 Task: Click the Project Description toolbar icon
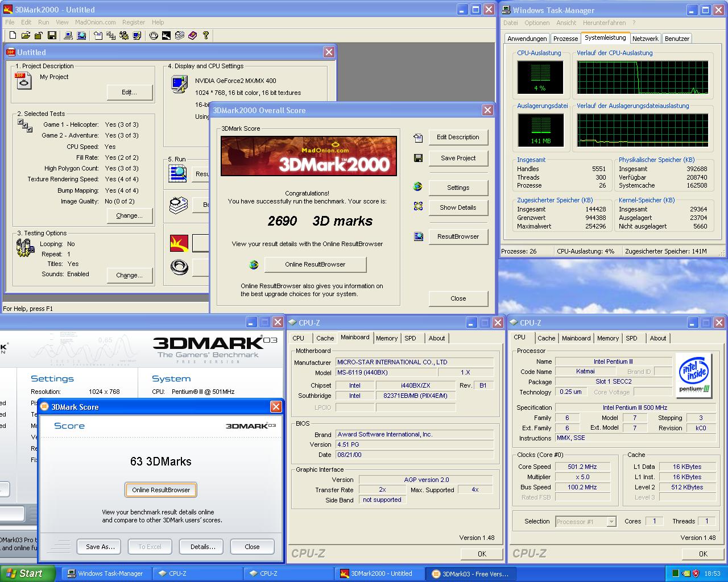tap(98, 35)
